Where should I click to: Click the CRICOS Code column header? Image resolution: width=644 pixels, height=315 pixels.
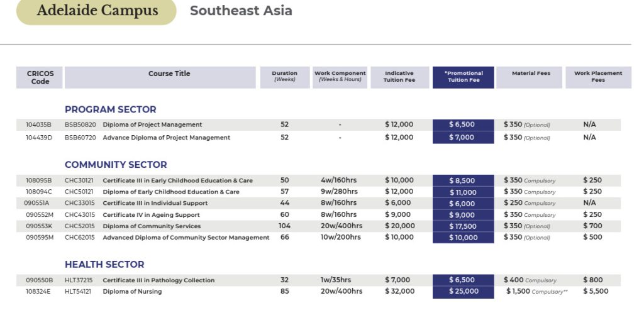40,77
